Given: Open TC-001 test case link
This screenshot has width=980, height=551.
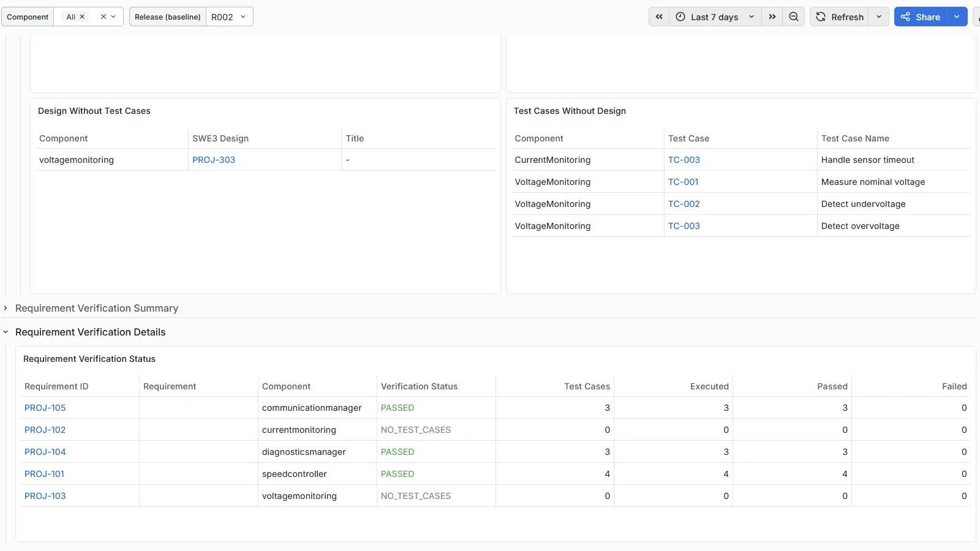Looking at the screenshot, I should pyautogui.click(x=684, y=182).
